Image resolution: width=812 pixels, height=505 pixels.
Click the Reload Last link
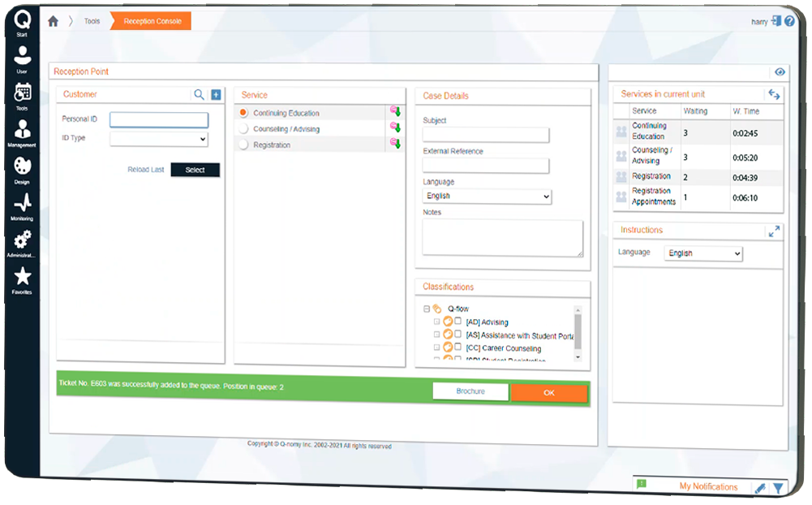pyautogui.click(x=146, y=170)
